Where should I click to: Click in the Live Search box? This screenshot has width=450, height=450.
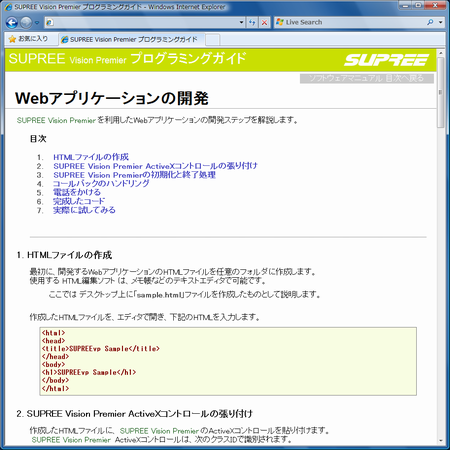(350, 22)
